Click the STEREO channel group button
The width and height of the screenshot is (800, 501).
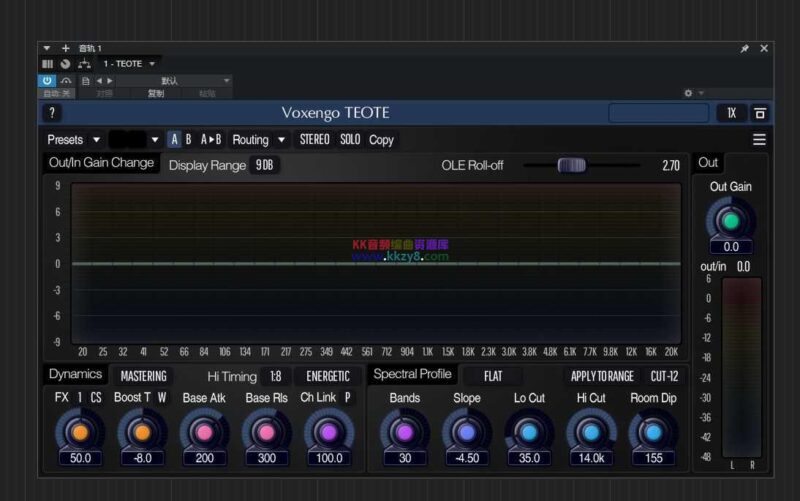coord(314,140)
